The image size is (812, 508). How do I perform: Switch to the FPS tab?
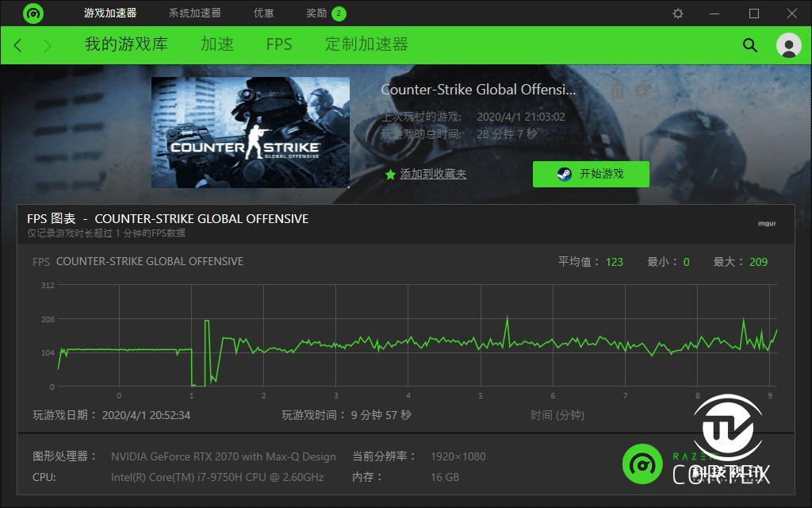(279, 45)
